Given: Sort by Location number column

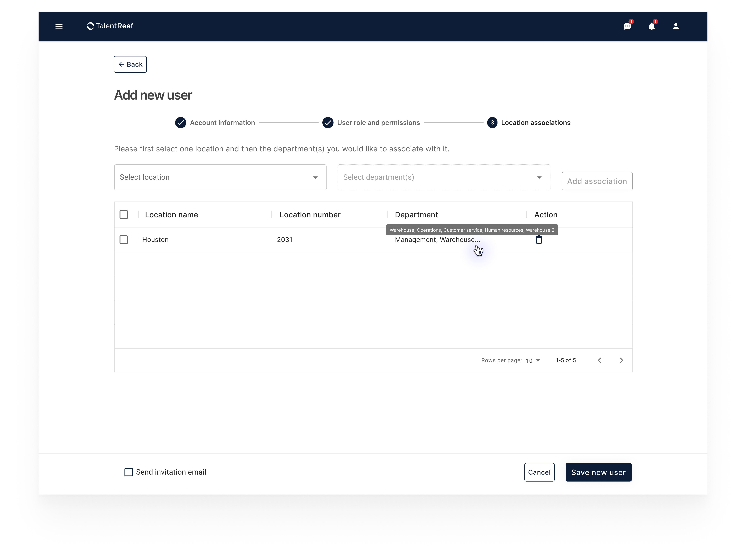Looking at the screenshot, I should 310,215.
